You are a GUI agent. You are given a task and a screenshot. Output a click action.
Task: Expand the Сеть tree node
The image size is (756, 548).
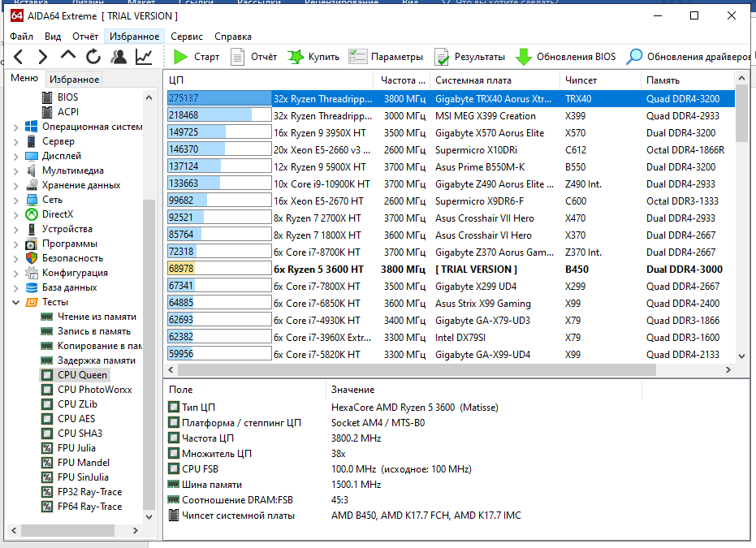tap(16, 200)
